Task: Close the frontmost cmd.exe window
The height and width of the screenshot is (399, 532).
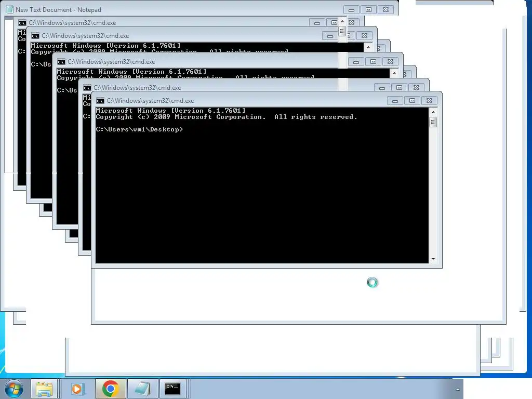Action: pyautogui.click(x=429, y=101)
